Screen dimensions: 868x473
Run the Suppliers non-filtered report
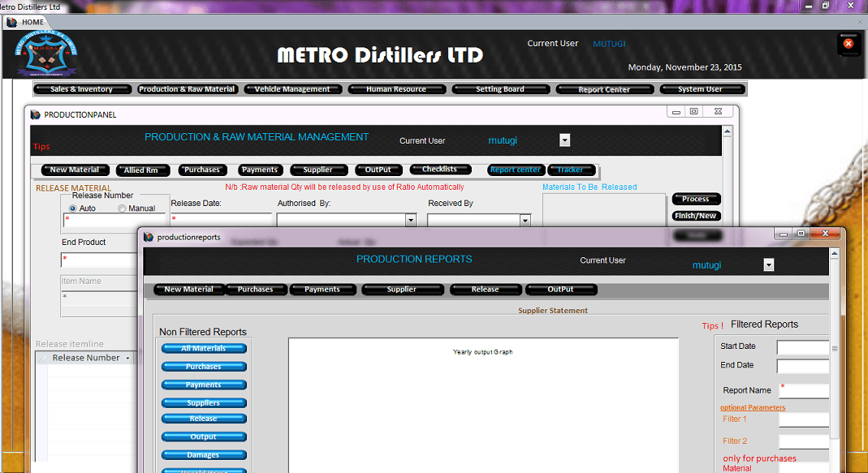tap(204, 403)
